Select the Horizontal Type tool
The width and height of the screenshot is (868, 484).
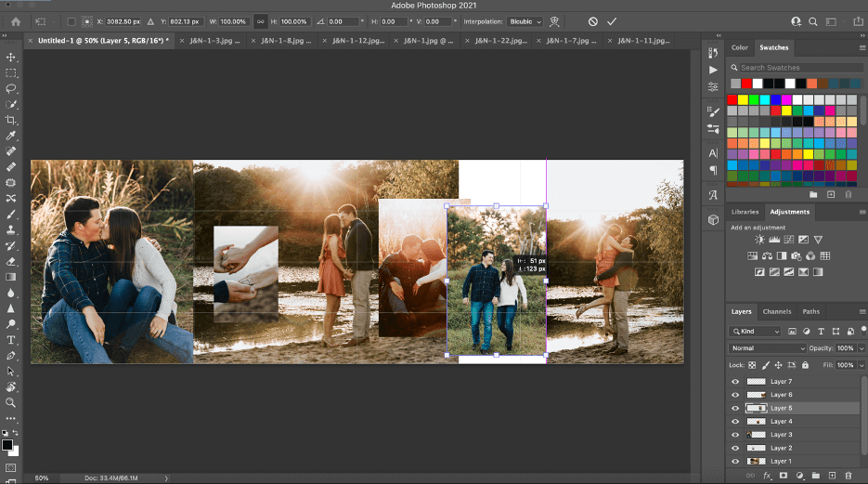point(10,340)
